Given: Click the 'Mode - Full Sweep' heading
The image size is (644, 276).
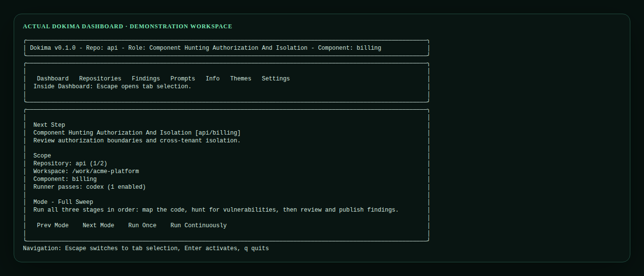Looking at the screenshot, I should click(x=63, y=202).
